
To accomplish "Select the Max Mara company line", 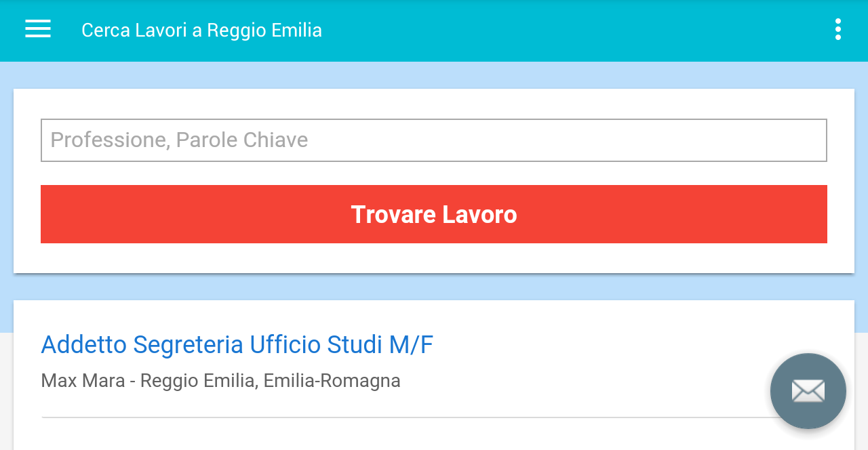I will [x=220, y=381].
